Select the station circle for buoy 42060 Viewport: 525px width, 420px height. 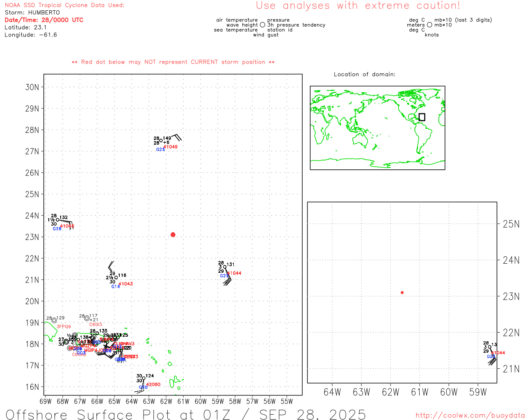[x=144, y=378]
